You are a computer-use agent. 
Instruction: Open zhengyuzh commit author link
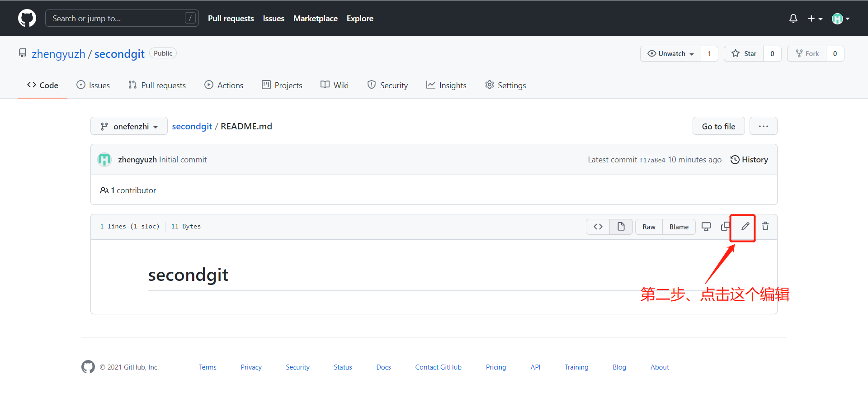(x=137, y=160)
